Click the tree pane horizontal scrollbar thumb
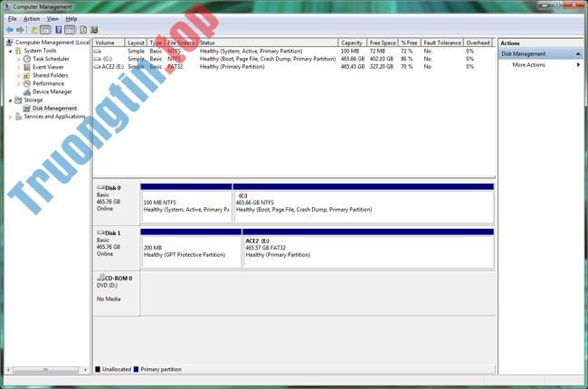Screen dimensions: 588x389 pyautogui.click(x=45, y=370)
